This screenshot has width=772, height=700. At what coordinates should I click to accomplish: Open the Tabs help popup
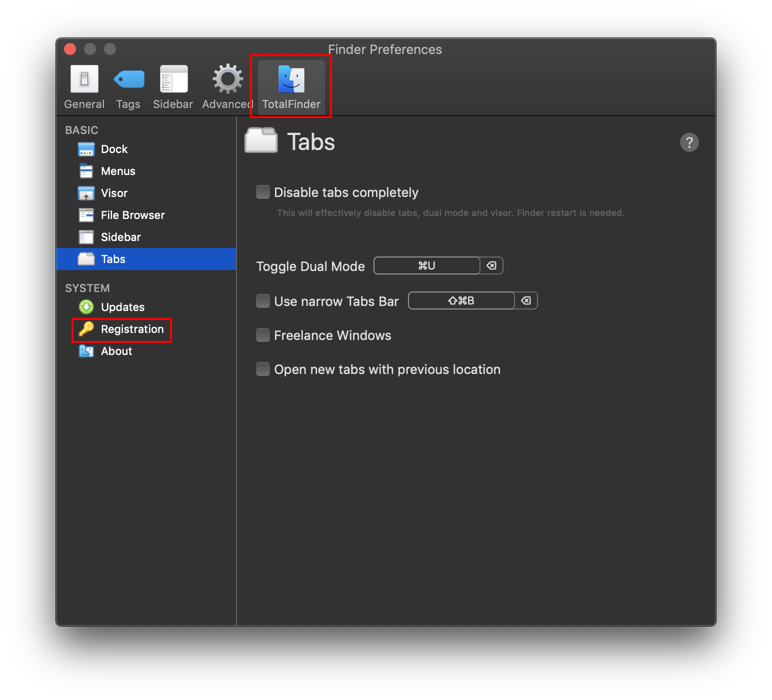pos(689,142)
